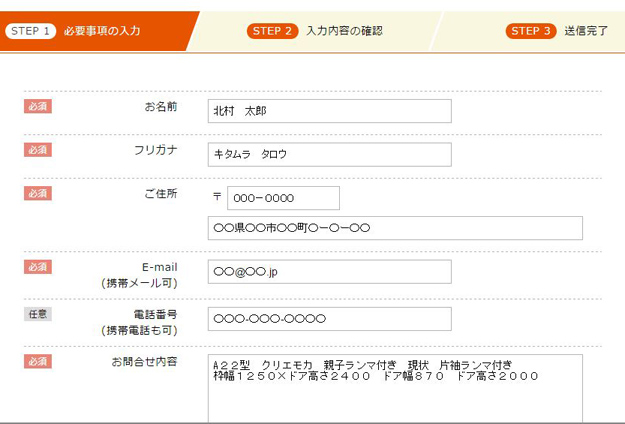The width and height of the screenshot is (625, 424).
Task: Click the 任意 badge beside 電話番号
Action: click(x=38, y=314)
